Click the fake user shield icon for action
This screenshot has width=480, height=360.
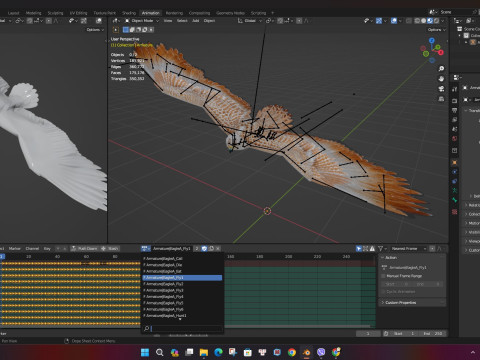click(204, 249)
